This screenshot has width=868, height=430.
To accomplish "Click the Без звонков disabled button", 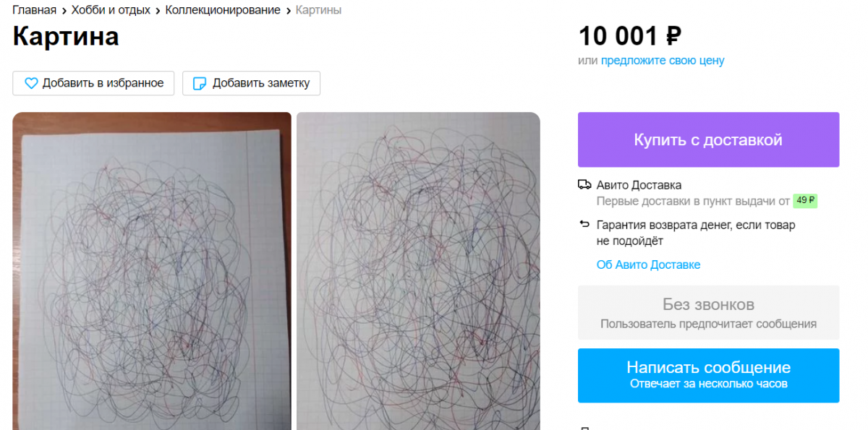I will point(708,312).
